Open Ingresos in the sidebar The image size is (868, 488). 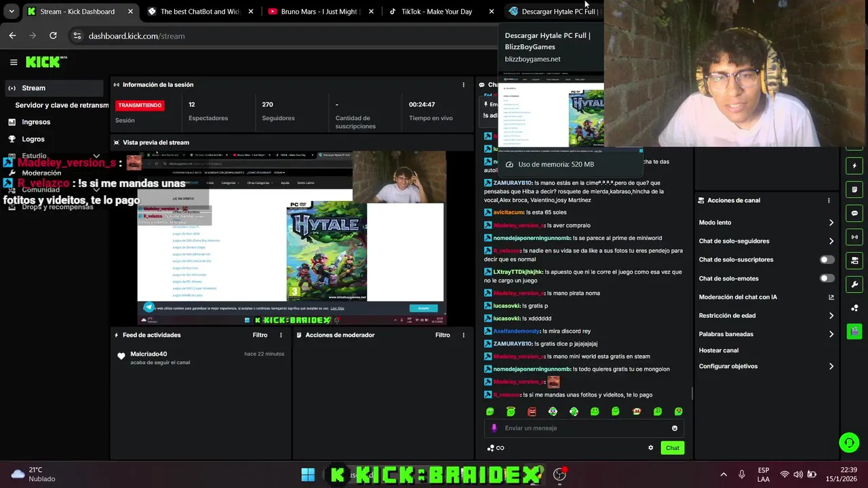pyautogui.click(x=36, y=122)
